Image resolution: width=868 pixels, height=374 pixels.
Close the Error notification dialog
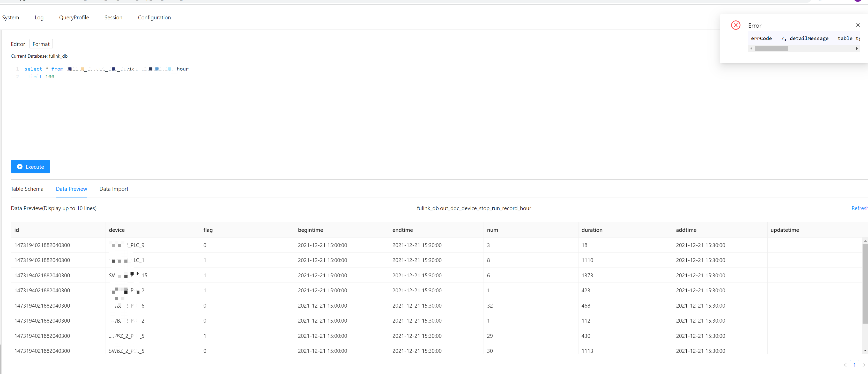click(858, 25)
